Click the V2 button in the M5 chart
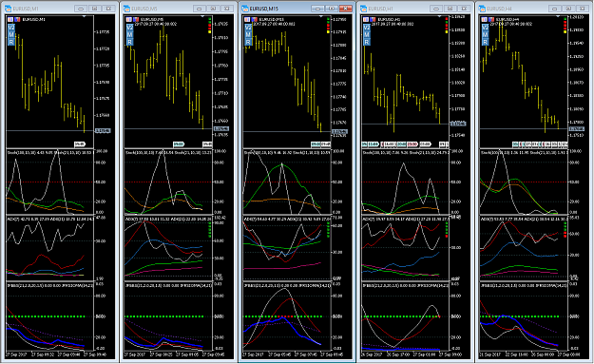The height and width of the screenshot is (364, 594). 129,28
